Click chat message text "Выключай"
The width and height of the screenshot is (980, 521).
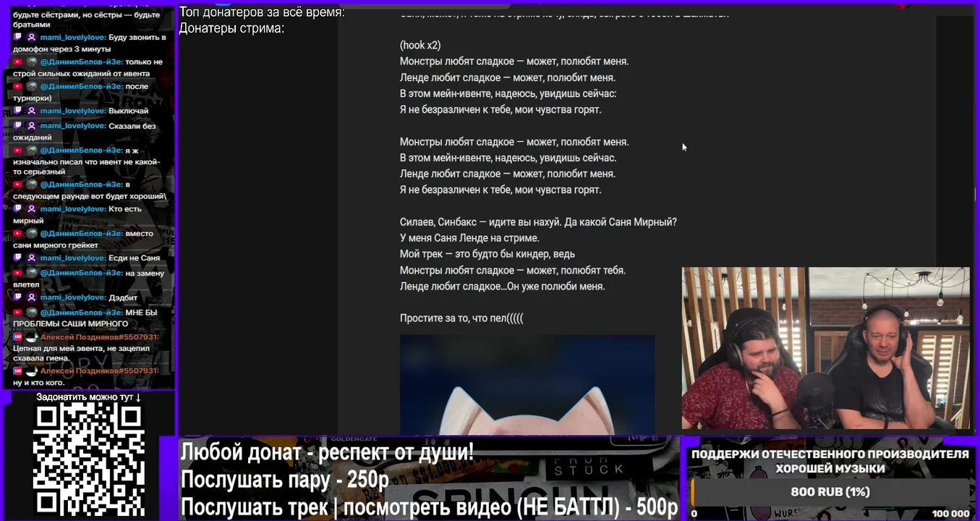pyautogui.click(x=128, y=111)
